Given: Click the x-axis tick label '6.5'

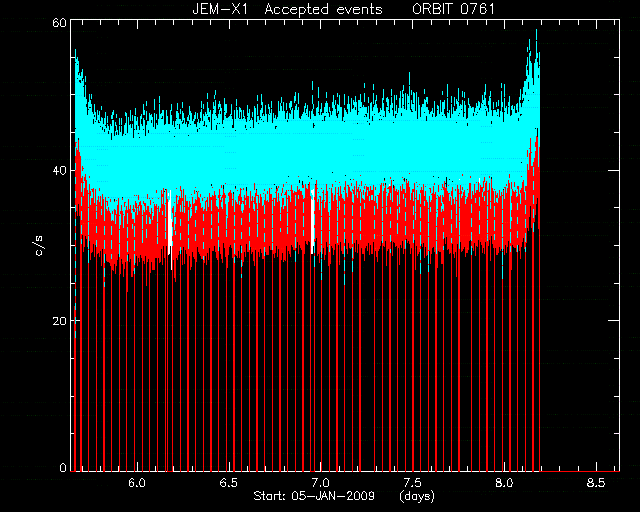Looking at the screenshot, I should coord(229,483).
